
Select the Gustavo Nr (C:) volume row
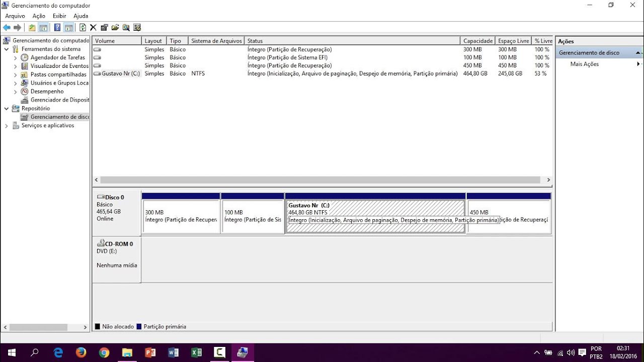[322, 73]
